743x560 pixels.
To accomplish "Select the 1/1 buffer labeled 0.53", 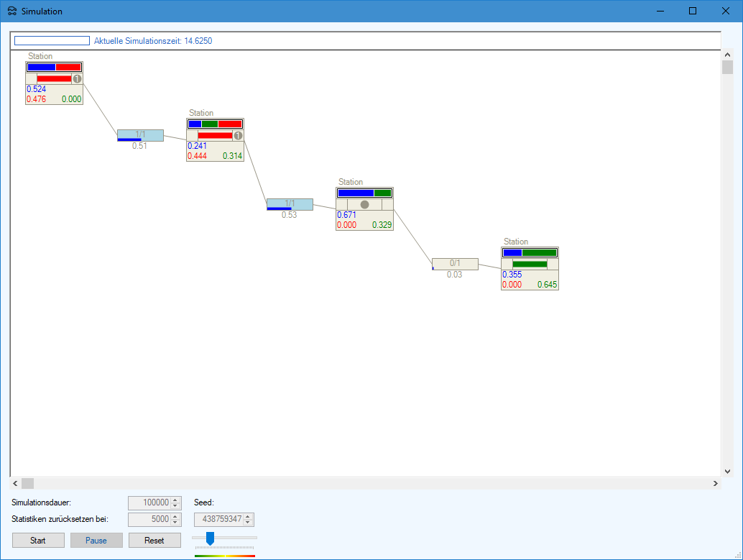I will pos(290,204).
